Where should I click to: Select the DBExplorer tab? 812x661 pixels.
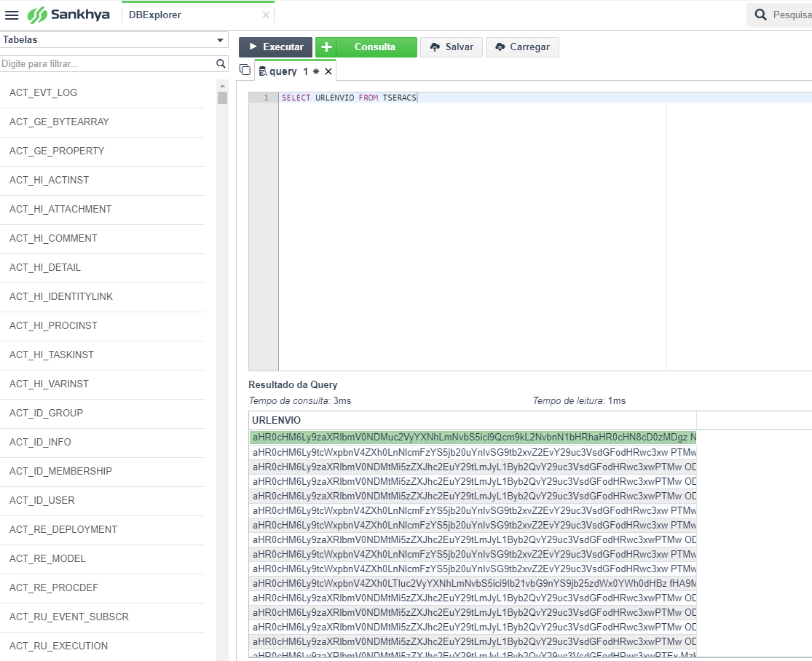tap(155, 15)
